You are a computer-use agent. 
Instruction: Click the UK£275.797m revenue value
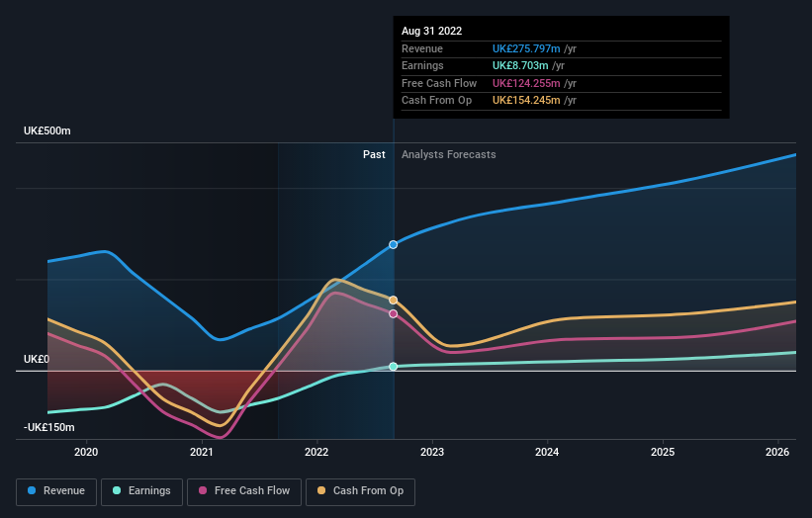pyautogui.click(x=526, y=48)
